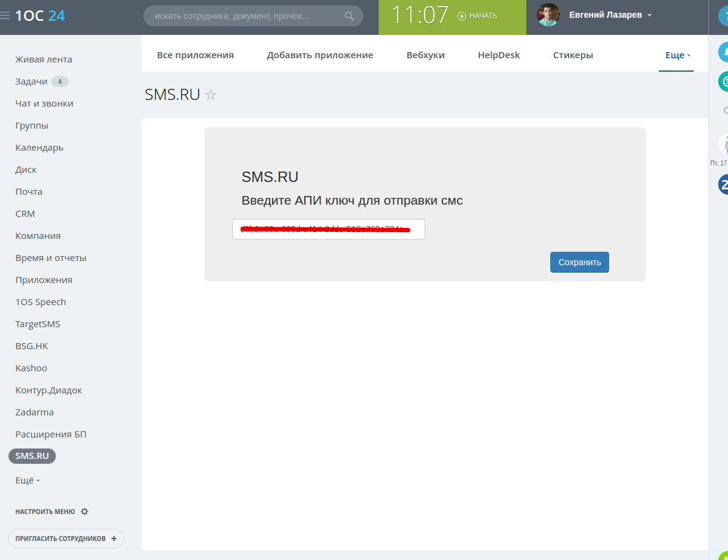Expand Ещё in the left sidebar
728x560 pixels.
(28, 481)
